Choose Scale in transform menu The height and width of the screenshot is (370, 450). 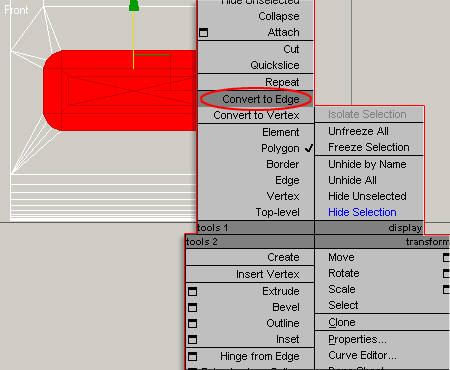342,289
